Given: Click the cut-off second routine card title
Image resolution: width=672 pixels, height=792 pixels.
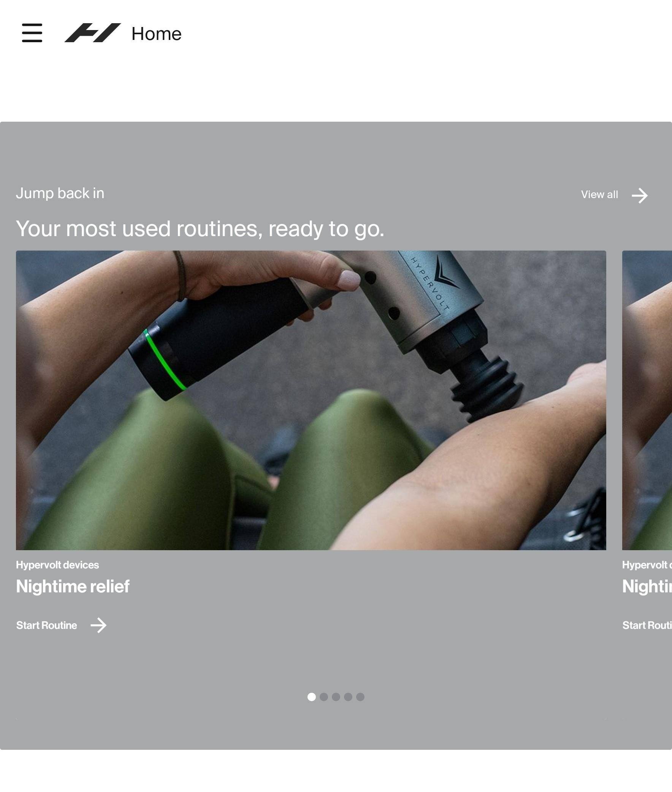Looking at the screenshot, I should coord(647,586).
